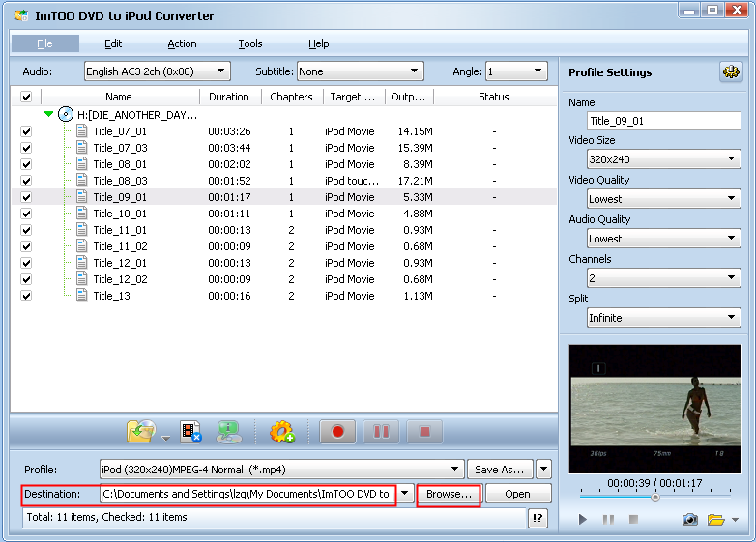Screen dimensions: 756x542
Task: Click the video preview thumbnail
Action: 655,409
